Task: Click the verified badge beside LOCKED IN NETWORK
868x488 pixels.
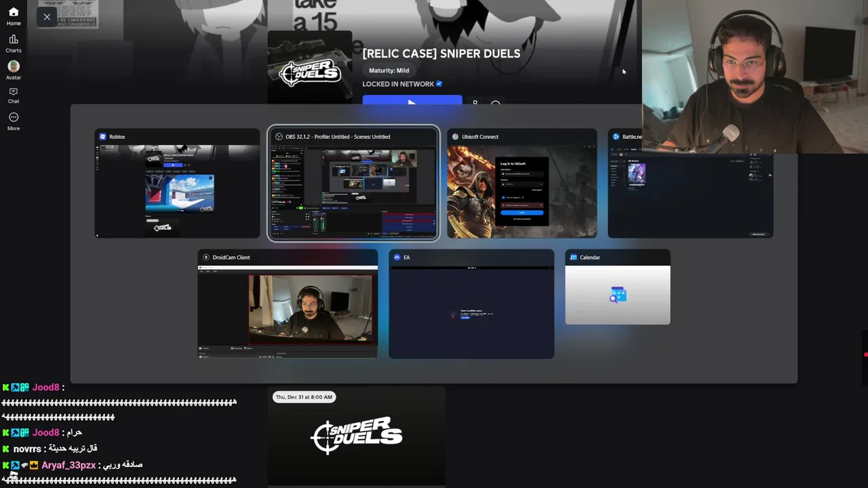Action: [x=439, y=84]
